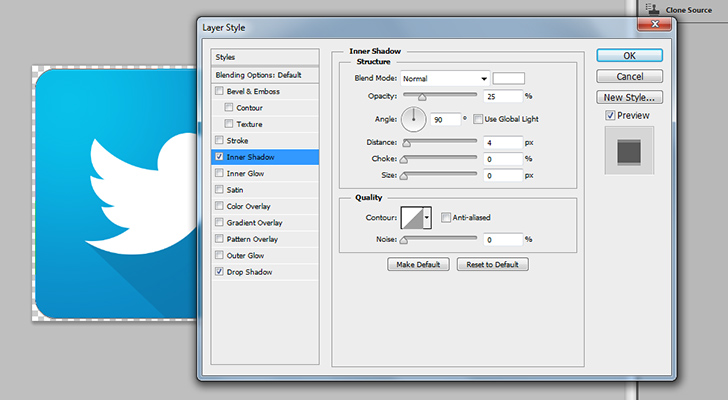Screen dimensions: 728x400
Task: Select Blending Options: Default in the list
Action: coord(258,75)
